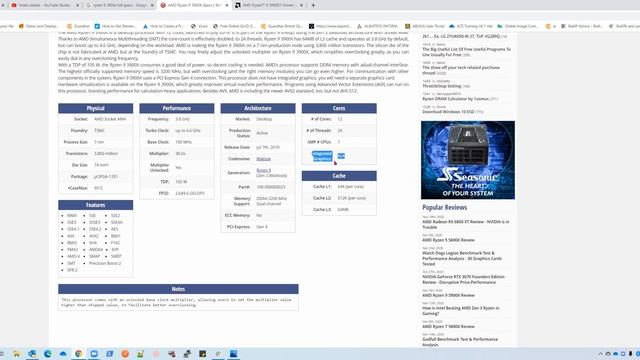This screenshot has height=360, width=640.
Task: Open the ALBATROS INFORM bookmark
Action: coord(378,26)
